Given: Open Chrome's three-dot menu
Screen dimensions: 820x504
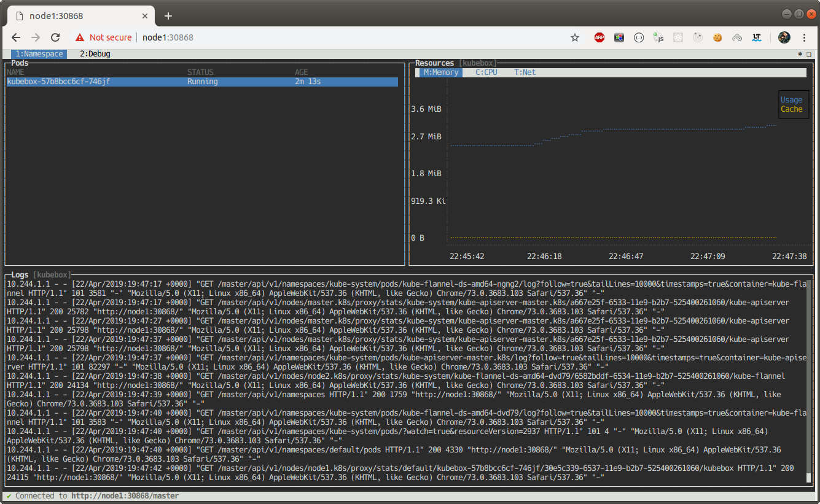Looking at the screenshot, I should 804,37.
